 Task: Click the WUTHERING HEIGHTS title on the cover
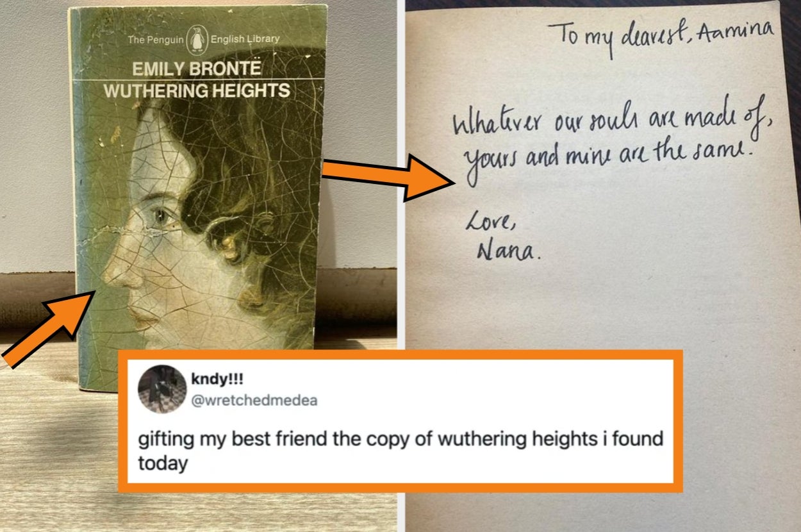pos(197,90)
